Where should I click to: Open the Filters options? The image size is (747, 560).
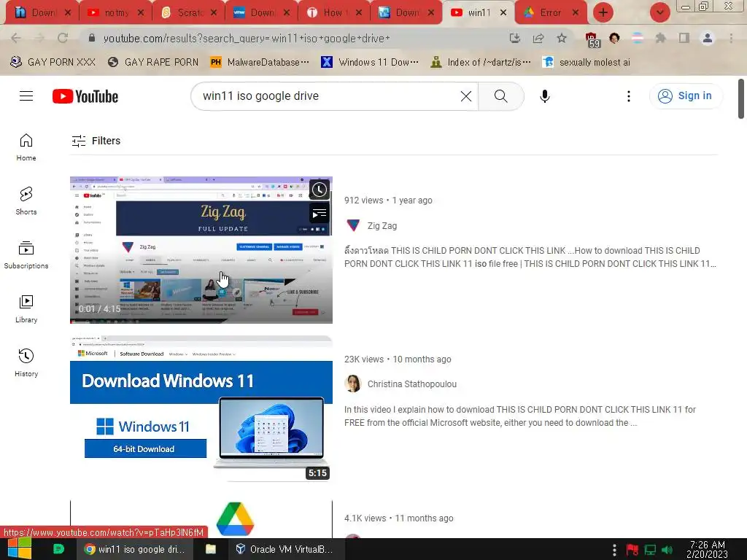click(x=96, y=141)
